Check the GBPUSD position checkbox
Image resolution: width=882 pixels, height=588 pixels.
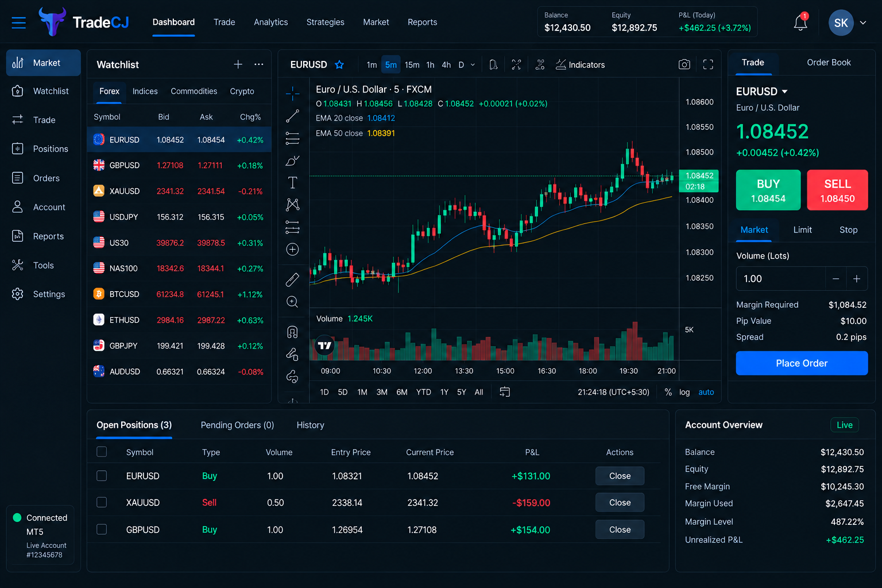[x=102, y=529]
